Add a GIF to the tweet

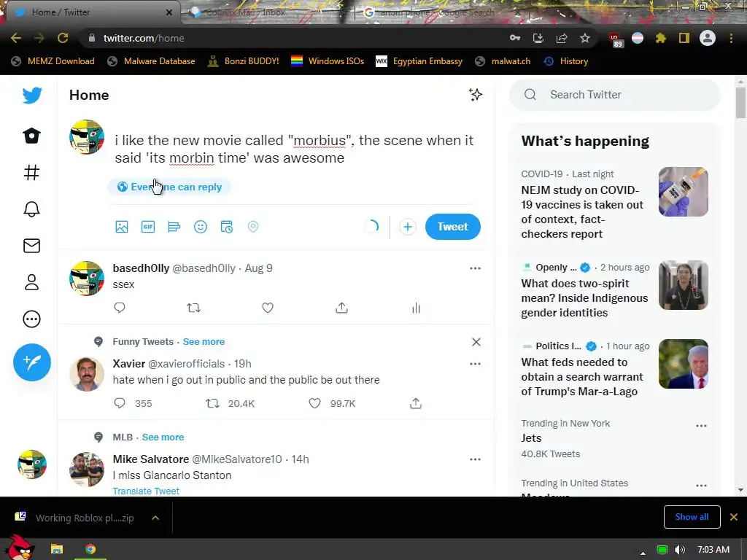point(148,227)
